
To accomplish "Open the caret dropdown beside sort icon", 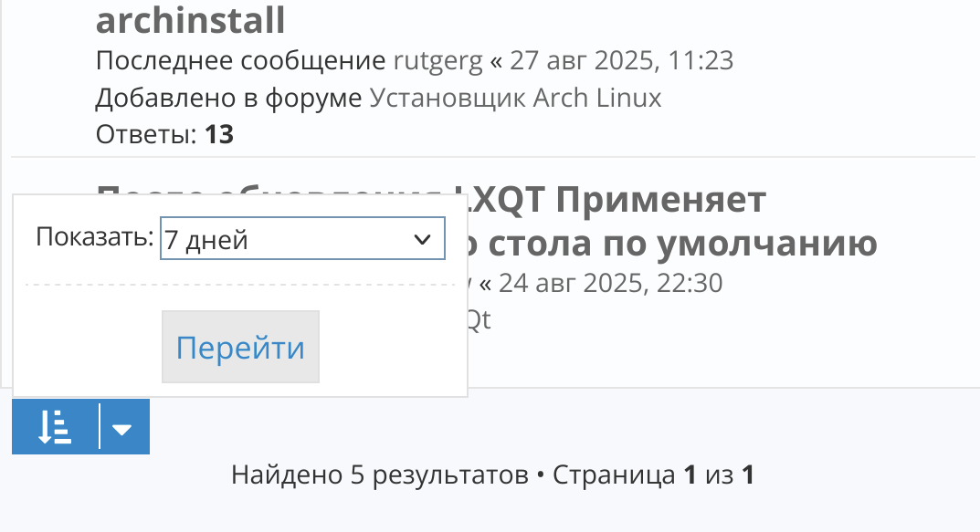I will point(123,427).
